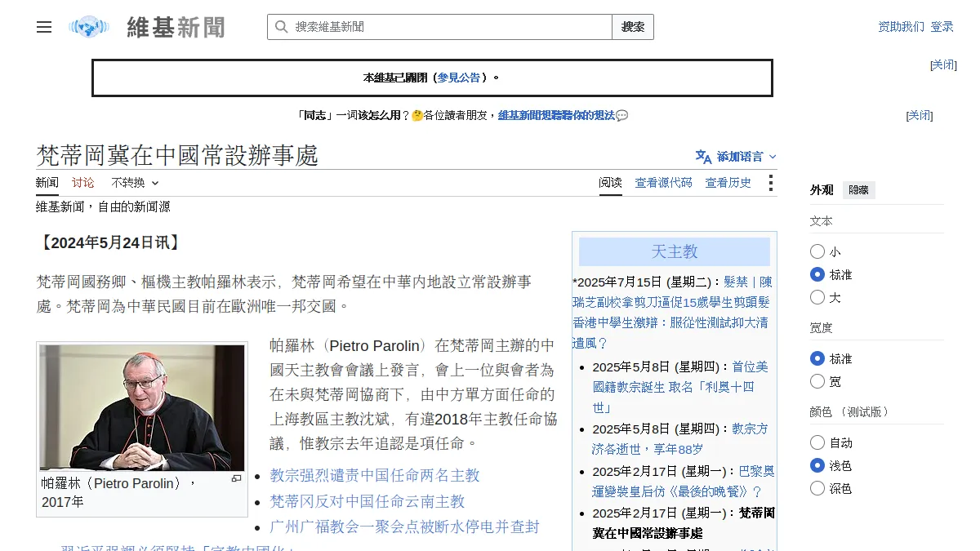Image resolution: width=980 pixels, height=551 pixels.
Task: Open the vertical dots more-options menu
Action: pyautogui.click(x=770, y=183)
